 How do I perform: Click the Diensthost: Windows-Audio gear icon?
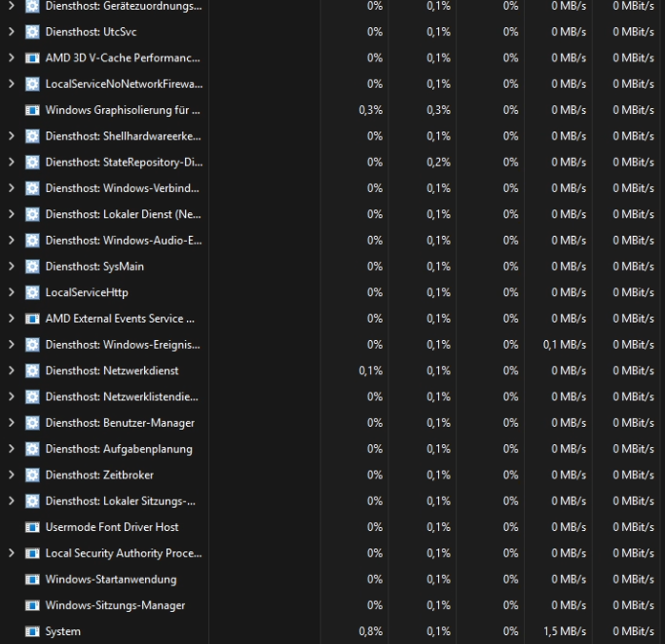point(32,241)
